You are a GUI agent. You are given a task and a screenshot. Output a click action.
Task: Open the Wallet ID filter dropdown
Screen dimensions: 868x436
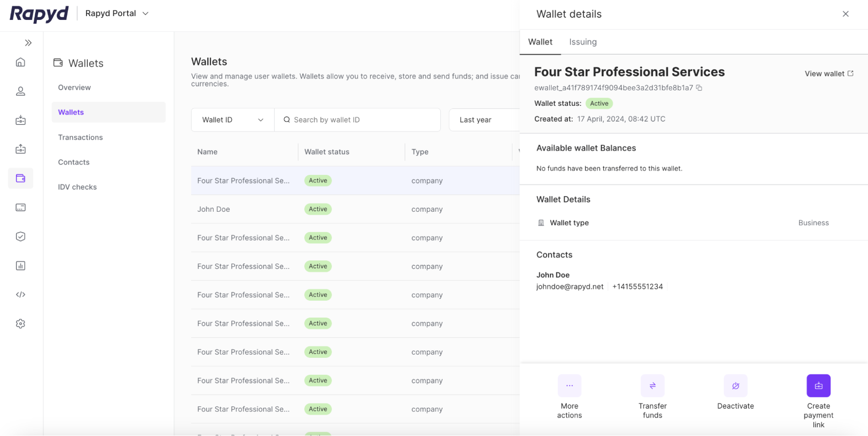(232, 120)
